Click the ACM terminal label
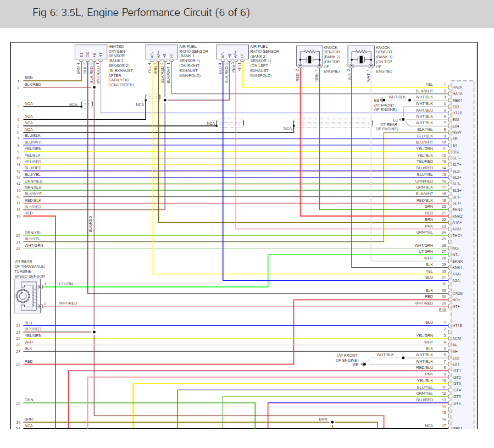This screenshot has height=448, width=494. point(456,339)
